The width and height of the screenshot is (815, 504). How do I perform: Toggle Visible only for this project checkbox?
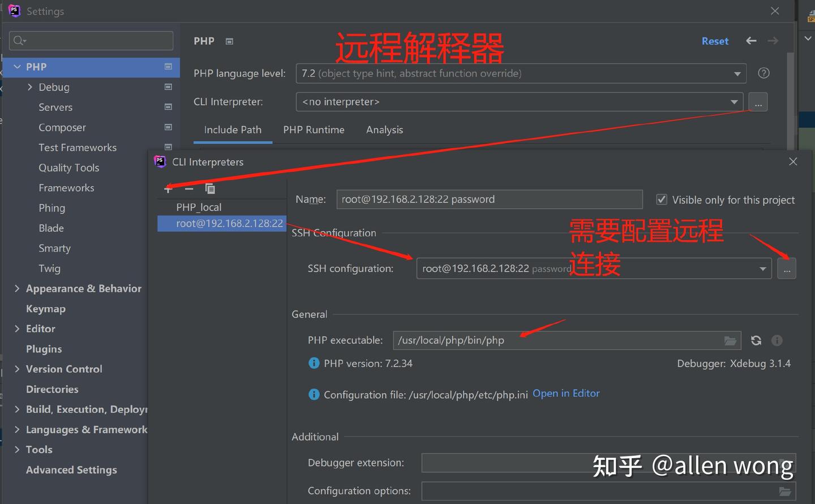coord(662,199)
